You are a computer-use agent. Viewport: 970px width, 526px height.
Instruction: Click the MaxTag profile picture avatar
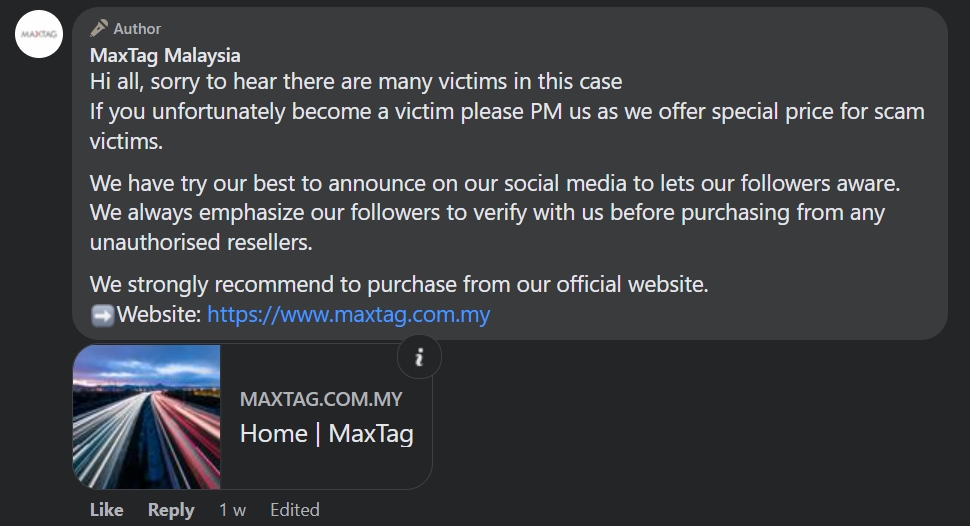point(39,34)
